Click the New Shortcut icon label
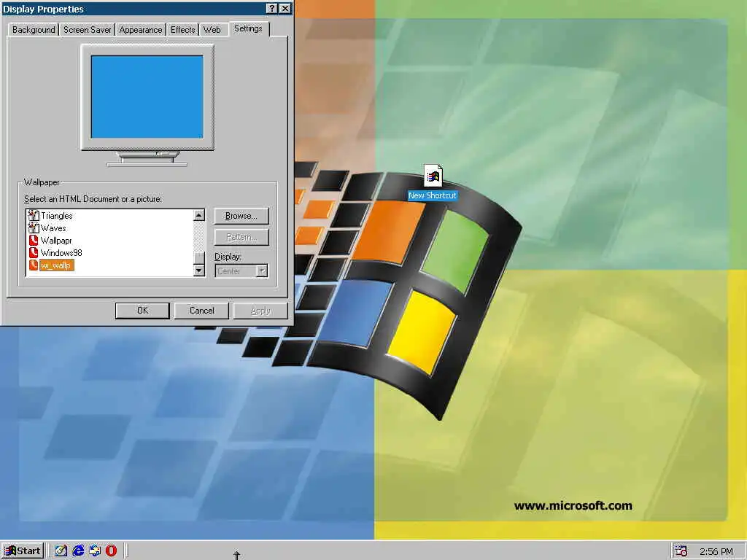Viewport: 747px width, 560px height. 432,195
